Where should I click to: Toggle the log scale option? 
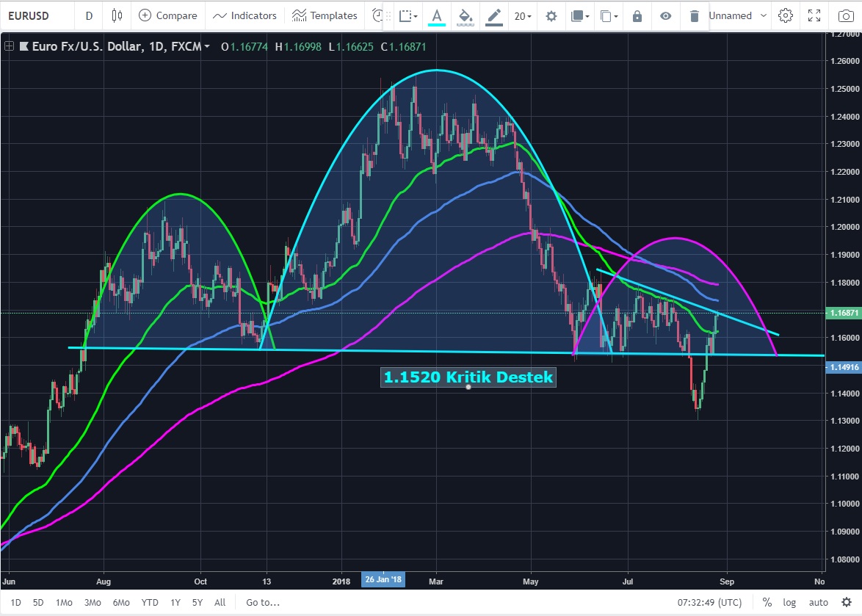click(x=789, y=602)
